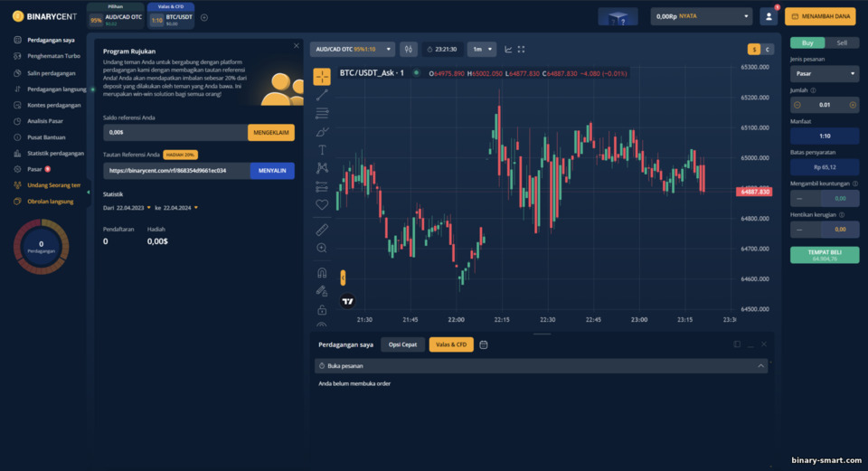This screenshot has width=868, height=471.
Task: Toggle fullscreen chart mode
Action: pyautogui.click(x=522, y=49)
